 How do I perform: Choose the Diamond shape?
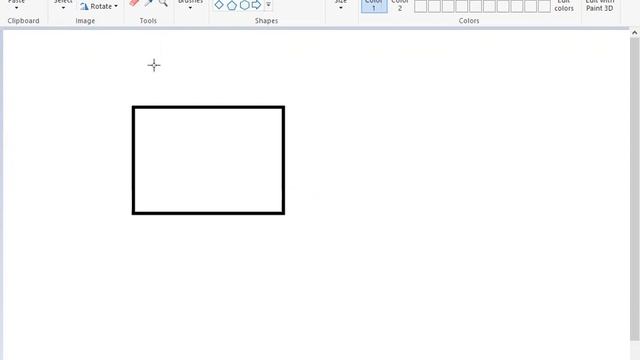(x=219, y=5)
